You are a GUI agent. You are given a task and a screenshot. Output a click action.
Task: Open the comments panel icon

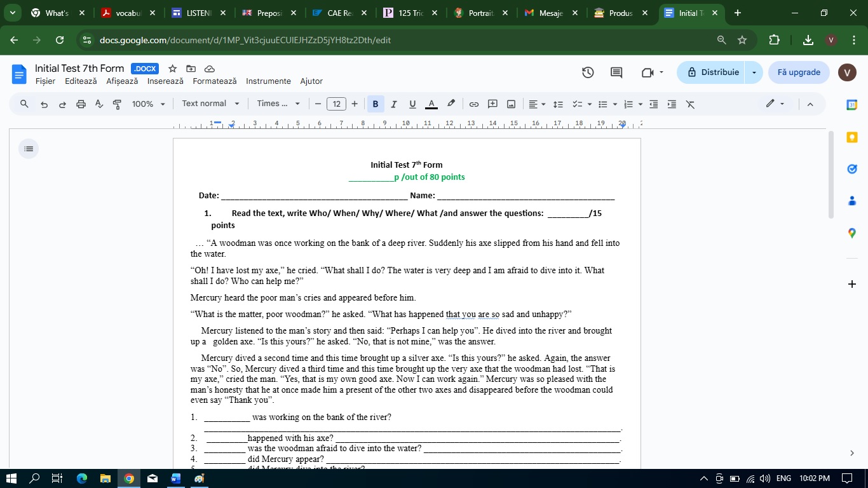(616, 72)
